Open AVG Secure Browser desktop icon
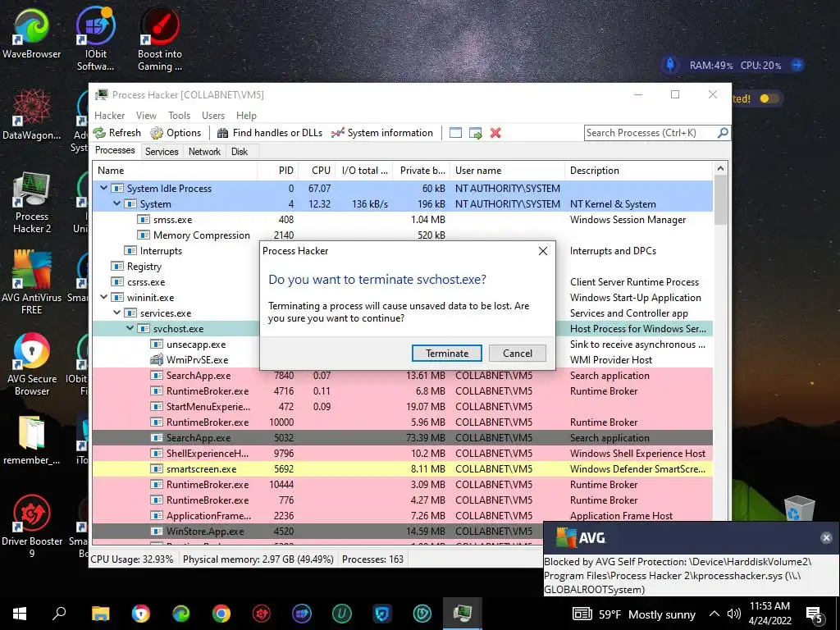Viewport: 840px width, 630px height. pyautogui.click(x=32, y=364)
